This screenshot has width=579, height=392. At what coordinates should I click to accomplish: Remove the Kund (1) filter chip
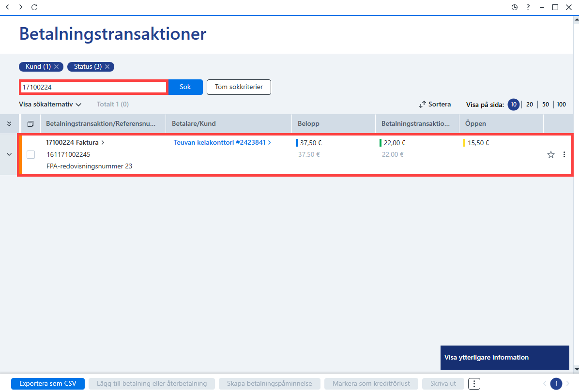click(x=57, y=66)
